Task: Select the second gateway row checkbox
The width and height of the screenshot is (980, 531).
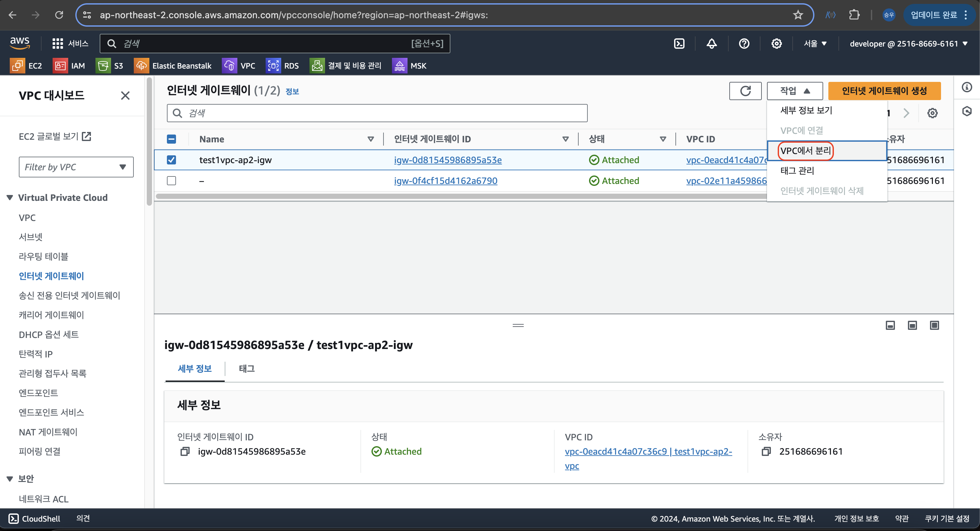Action: point(171,181)
